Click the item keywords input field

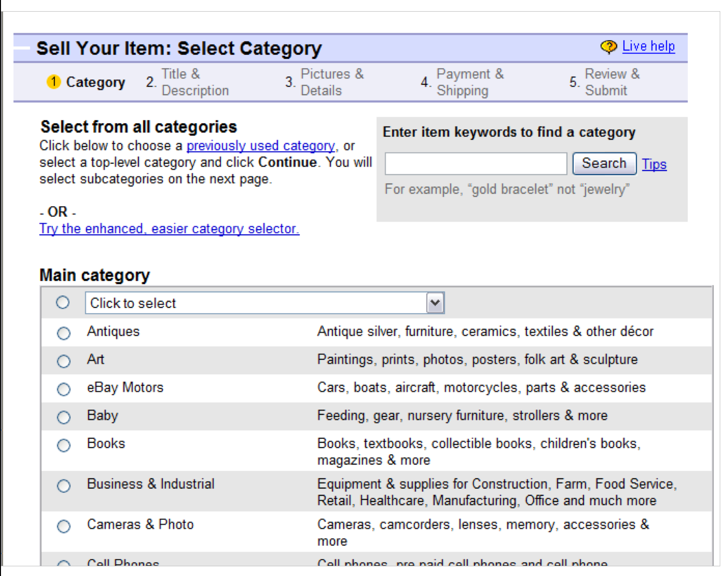coord(475,163)
